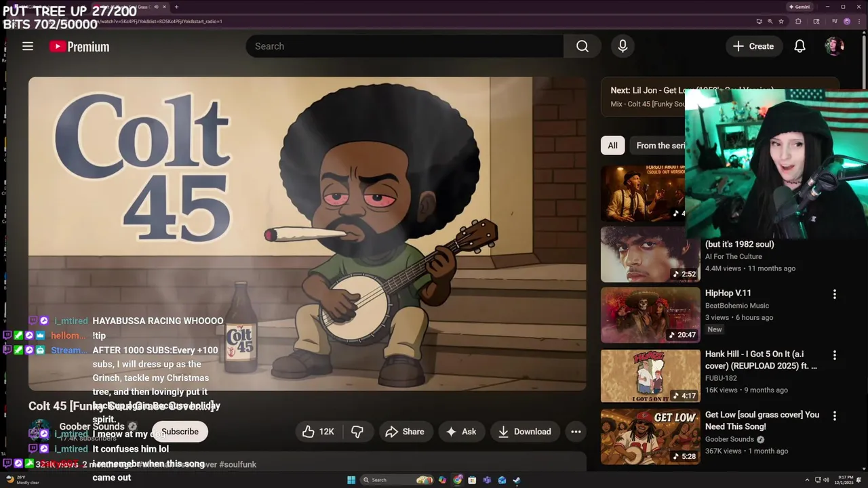This screenshot has height=488, width=868.
Task: Click the Chrome icon in the taskbar
Action: pyautogui.click(x=458, y=480)
